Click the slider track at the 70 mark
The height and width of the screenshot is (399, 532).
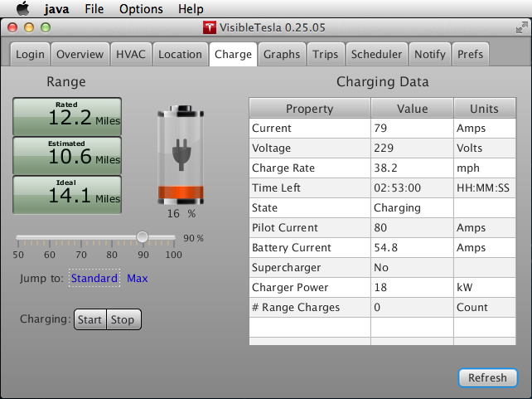point(81,237)
